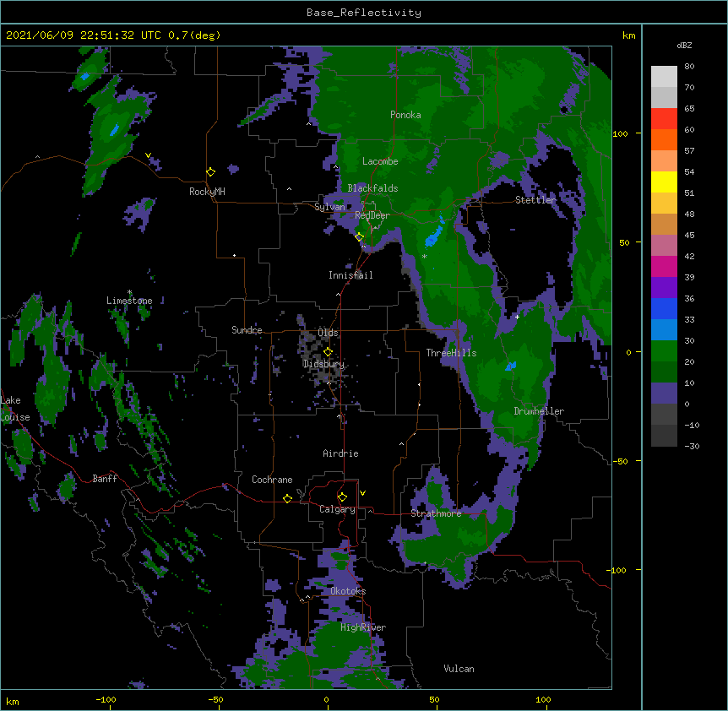Select the Ponoka city label
The height and width of the screenshot is (711, 728).
coord(405,115)
